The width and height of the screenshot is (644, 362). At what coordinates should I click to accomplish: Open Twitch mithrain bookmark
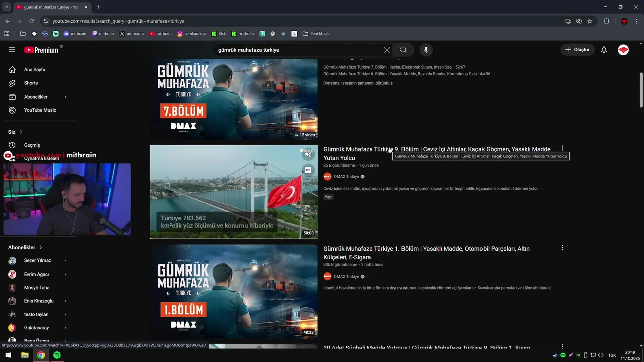coord(103,34)
